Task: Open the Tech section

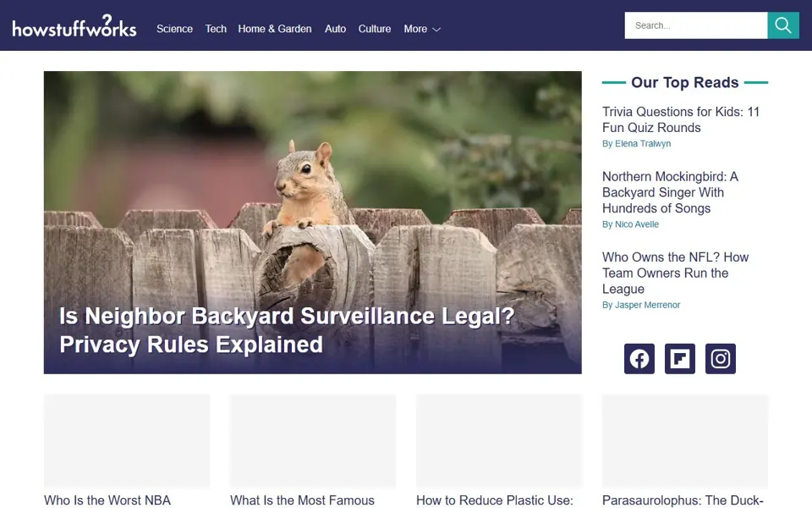Action: tap(216, 29)
